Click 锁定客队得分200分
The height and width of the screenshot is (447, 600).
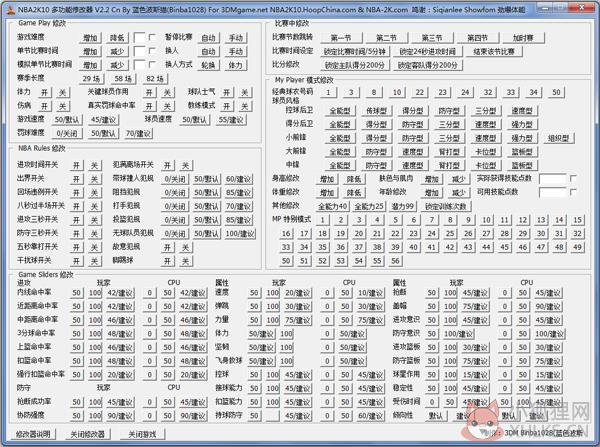pos(428,65)
